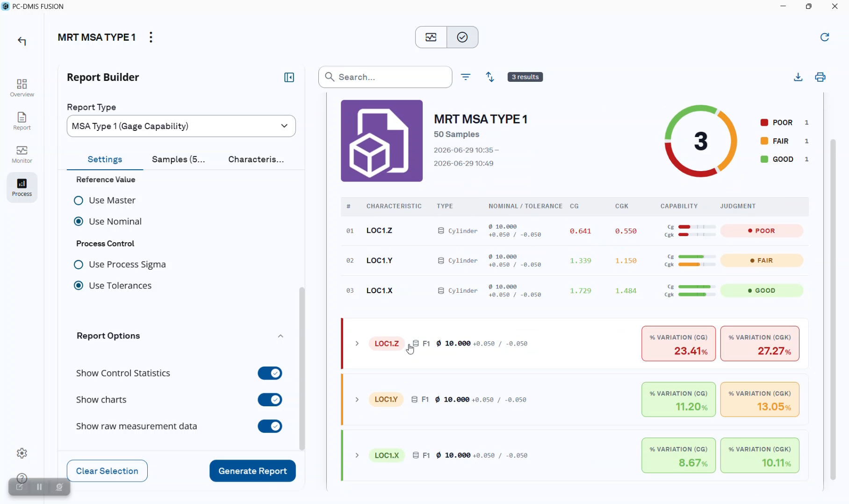Image resolution: width=849 pixels, height=504 pixels.
Task: Expand the LOC1.Y detail card
Action: [357, 400]
